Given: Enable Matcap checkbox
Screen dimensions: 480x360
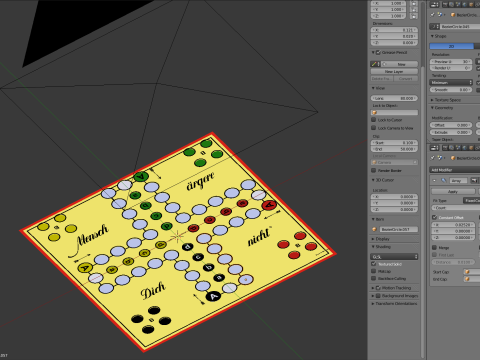Looking at the screenshot, I should 374,271.
